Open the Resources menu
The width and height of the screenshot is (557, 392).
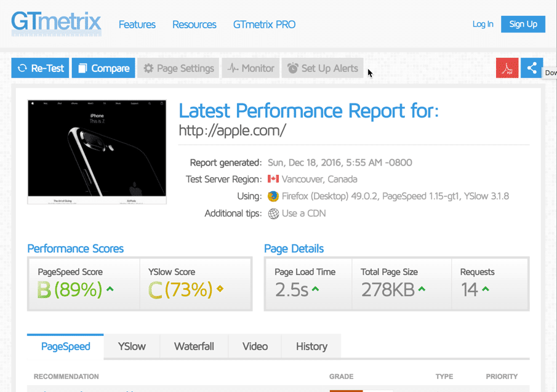[194, 25]
